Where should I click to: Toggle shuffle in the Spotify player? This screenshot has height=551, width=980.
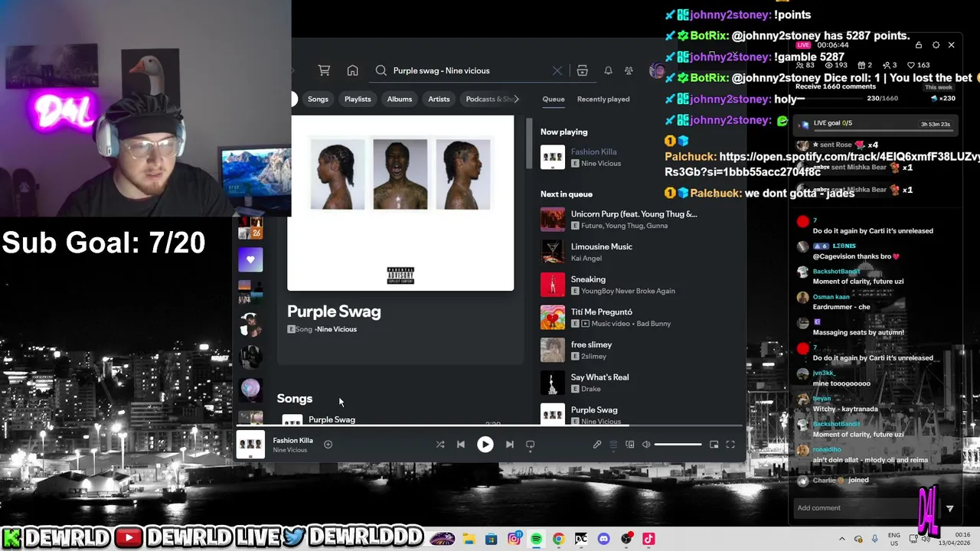pyautogui.click(x=440, y=444)
